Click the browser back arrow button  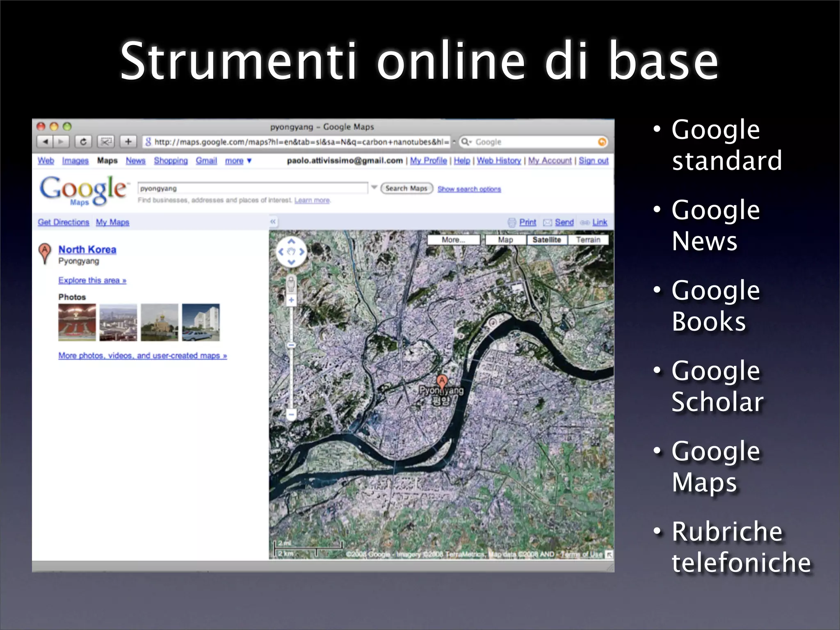(45, 142)
